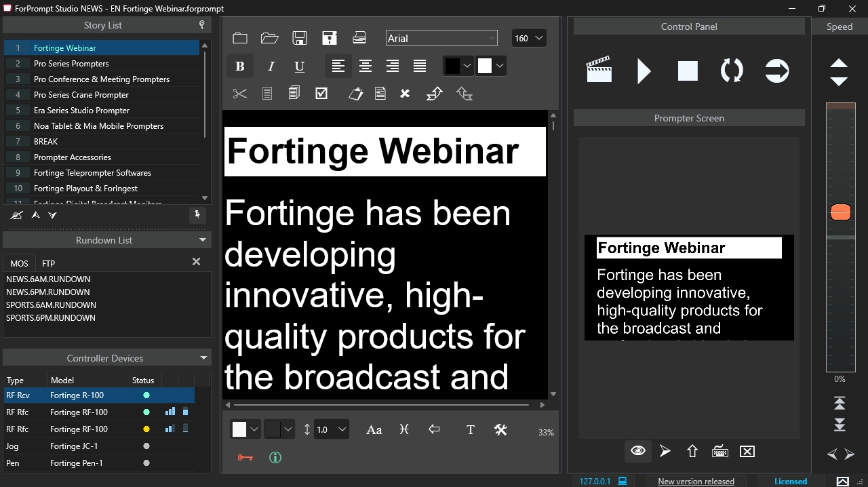Stop the prompter with the square button
This screenshot has height=487, width=868.
tap(688, 71)
